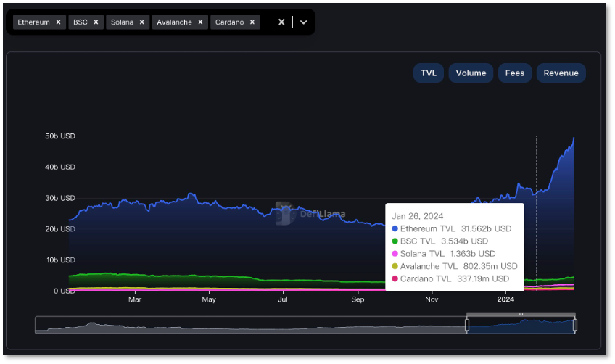Click the left handle of the range slider

(467, 325)
